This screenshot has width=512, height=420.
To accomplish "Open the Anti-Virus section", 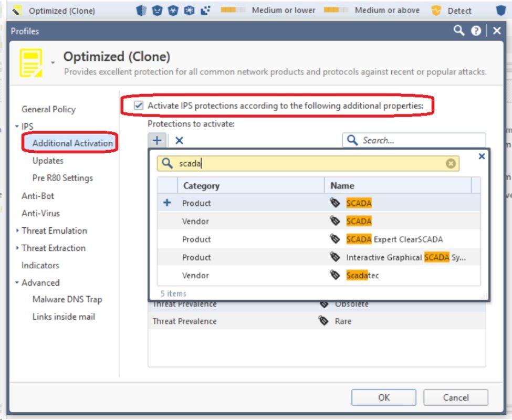I will point(40,213).
